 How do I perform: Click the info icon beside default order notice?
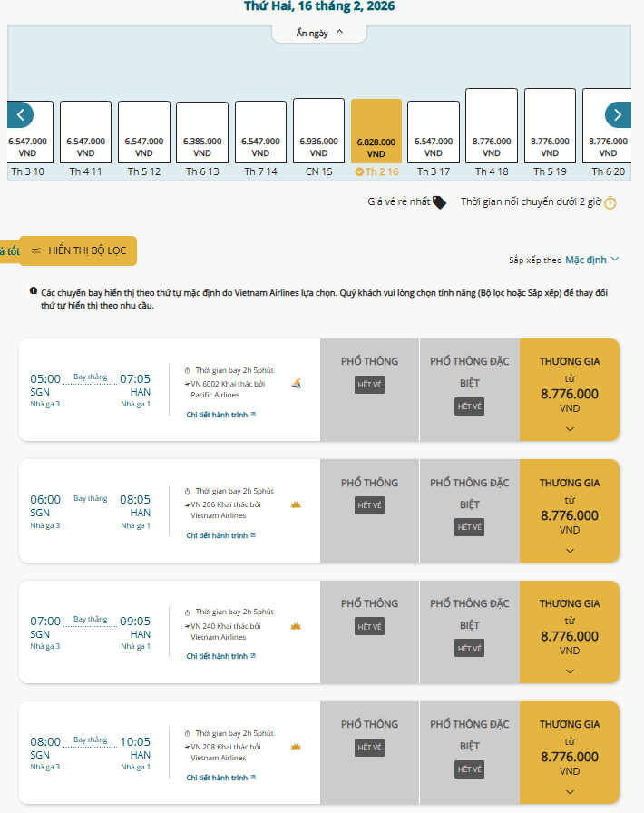coord(34,292)
